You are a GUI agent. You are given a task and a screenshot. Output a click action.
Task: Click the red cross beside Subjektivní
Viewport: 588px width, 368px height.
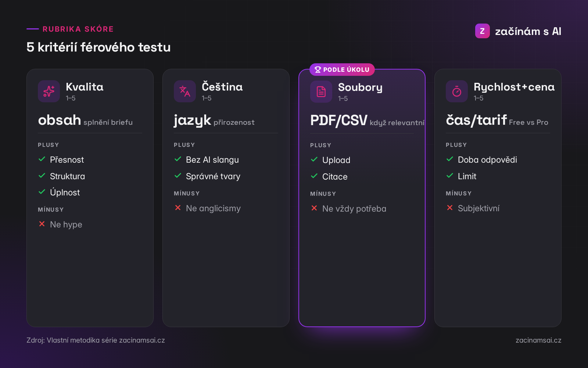pyautogui.click(x=450, y=208)
